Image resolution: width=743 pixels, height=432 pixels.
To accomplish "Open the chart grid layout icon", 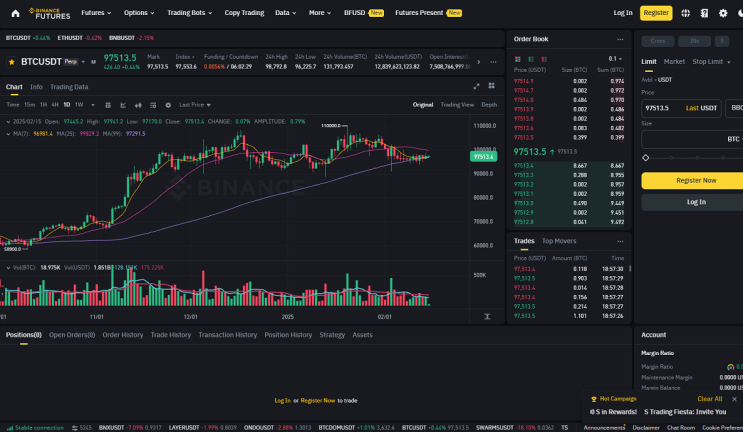I will [491, 86].
